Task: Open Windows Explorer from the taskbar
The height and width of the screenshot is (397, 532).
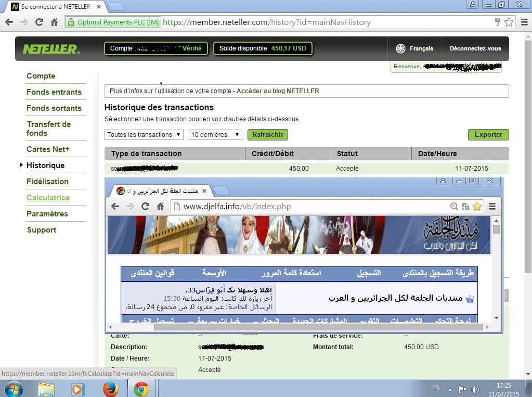Action: pyautogui.click(x=46, y=389)
